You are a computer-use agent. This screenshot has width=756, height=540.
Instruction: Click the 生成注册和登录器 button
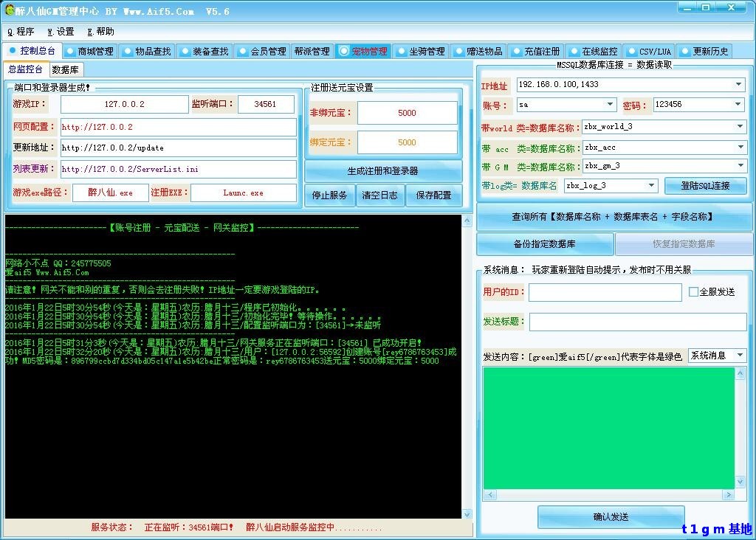click(382, 171)
